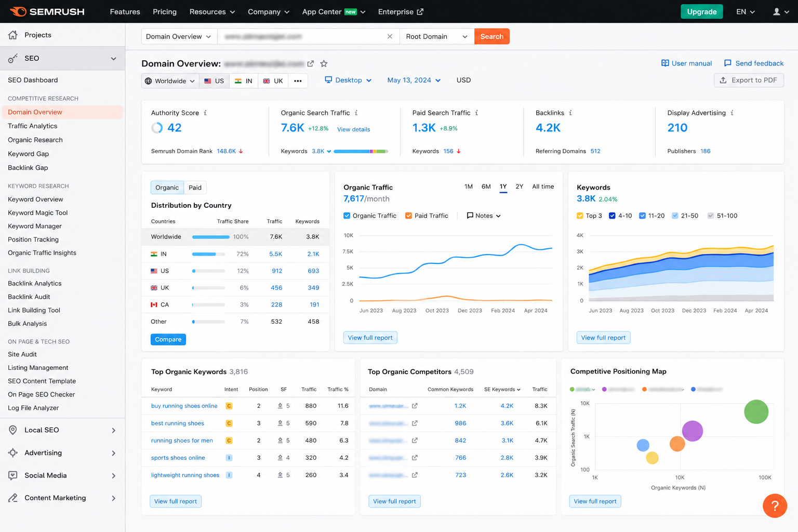798x532 pixels.
Task: Open the May 13, 2024 date dropdown
Action: coord(414,80)
